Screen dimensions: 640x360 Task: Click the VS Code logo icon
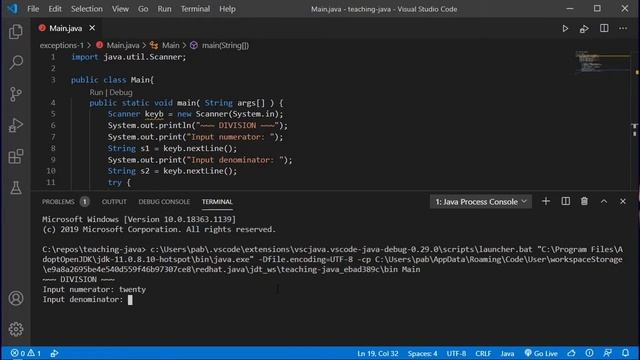click(x=13, y=9)
